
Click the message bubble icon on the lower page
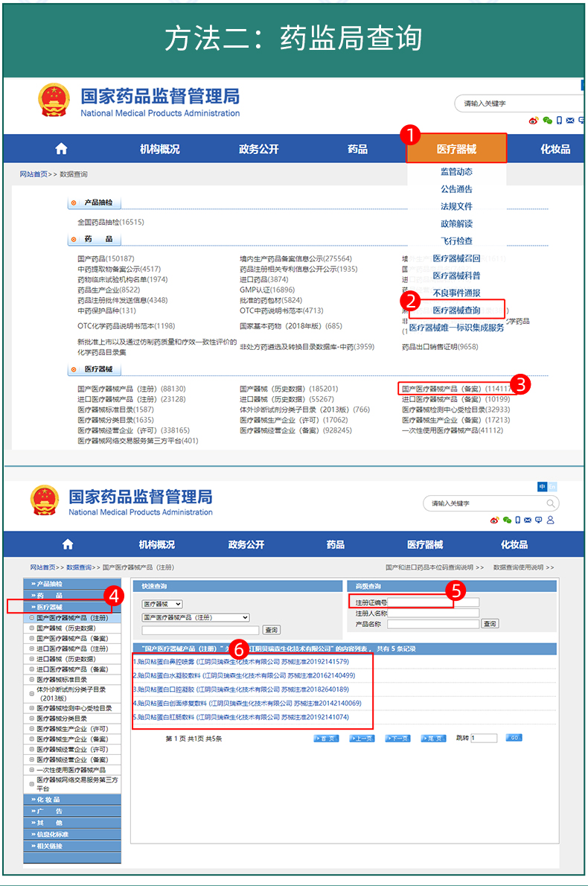[539, 520]
